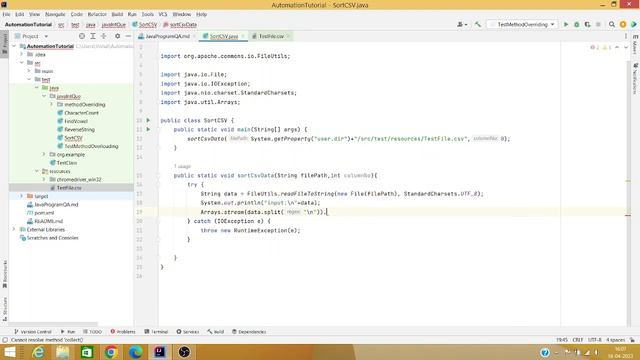Open CharacterCount class in tree

click(81, 113)
